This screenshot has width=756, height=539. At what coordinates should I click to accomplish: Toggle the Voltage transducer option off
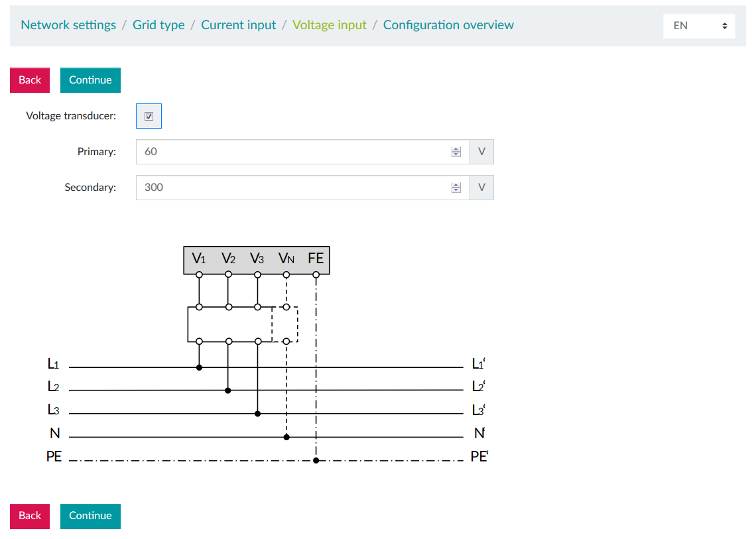149,115
